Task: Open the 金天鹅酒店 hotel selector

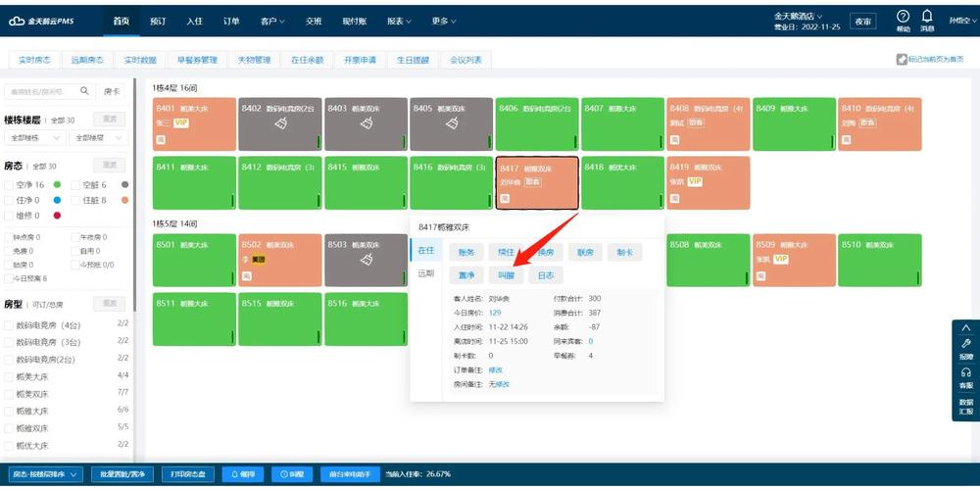Action: (x=799, y=17)
